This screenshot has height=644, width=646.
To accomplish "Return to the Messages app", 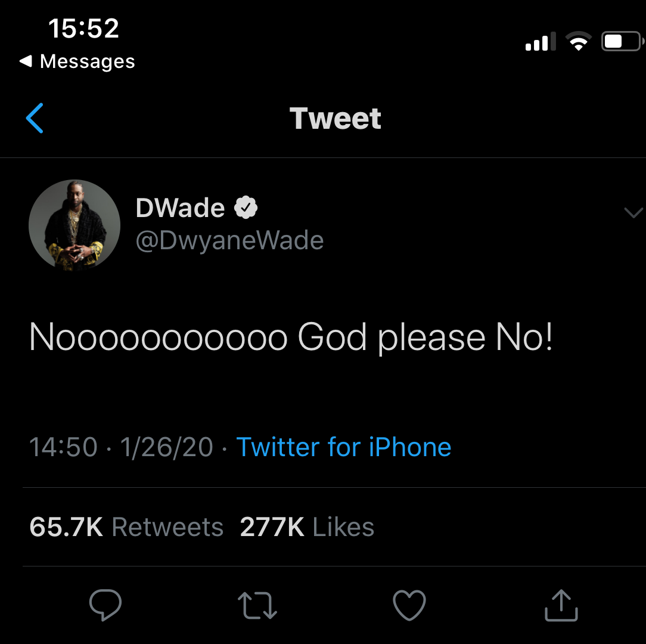I will coord(77,61).
